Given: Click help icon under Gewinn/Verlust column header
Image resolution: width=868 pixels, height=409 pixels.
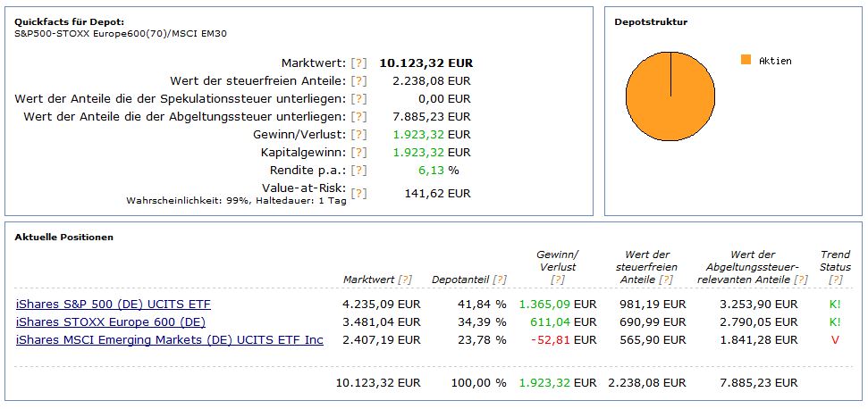Looking at the screenshot, I should click(558, 280).
